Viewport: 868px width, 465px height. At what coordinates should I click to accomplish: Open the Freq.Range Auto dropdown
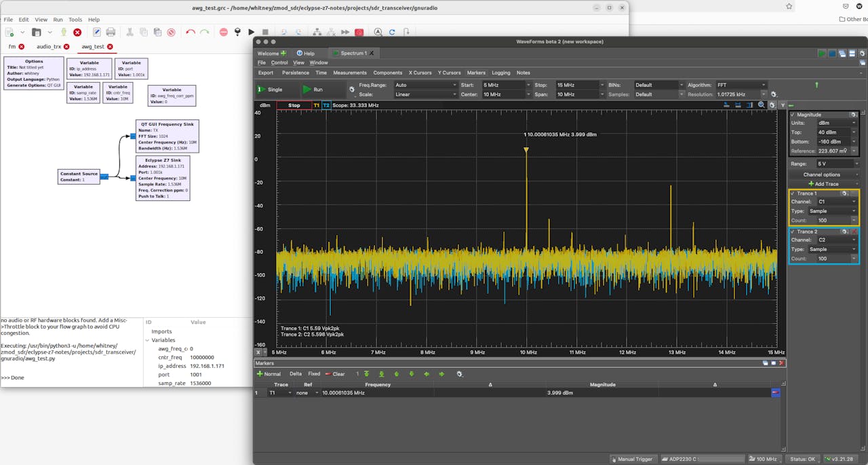[x=425, y=85]
